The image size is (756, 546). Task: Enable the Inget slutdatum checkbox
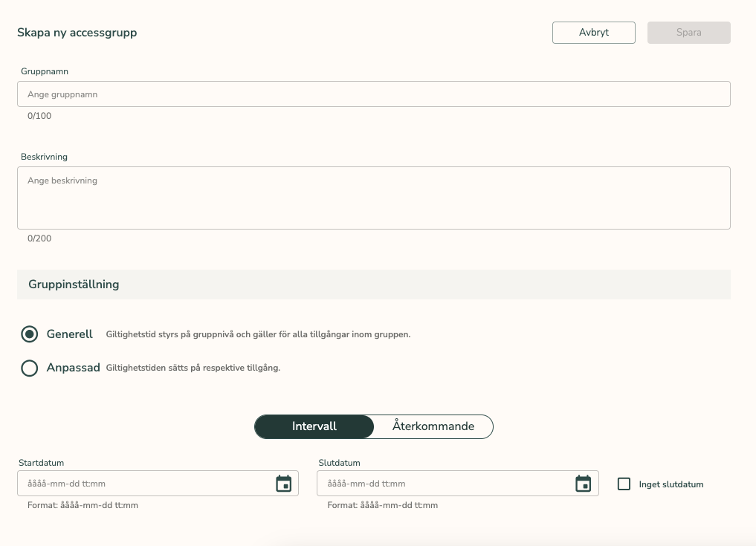click(624, 484)
